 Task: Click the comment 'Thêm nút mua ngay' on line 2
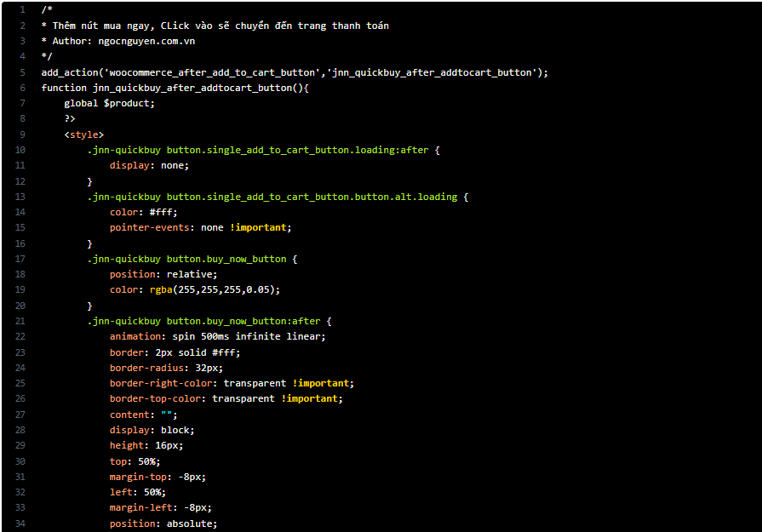coord(103,26)
